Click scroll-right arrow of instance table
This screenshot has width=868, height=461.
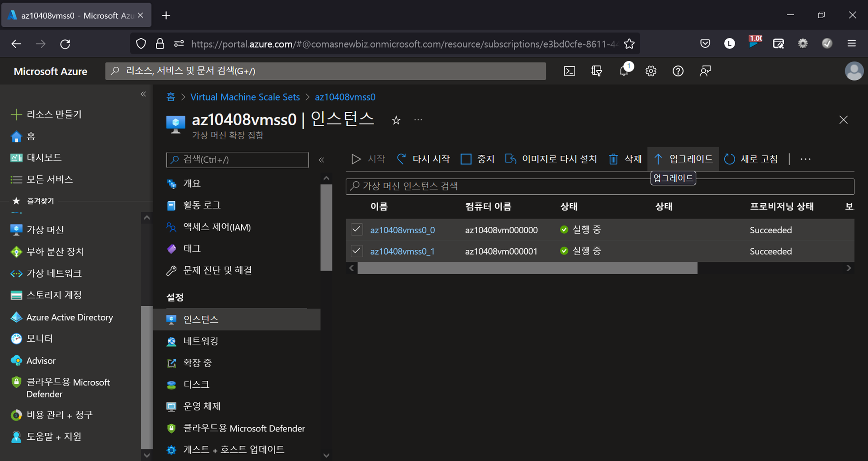[848, 268]
